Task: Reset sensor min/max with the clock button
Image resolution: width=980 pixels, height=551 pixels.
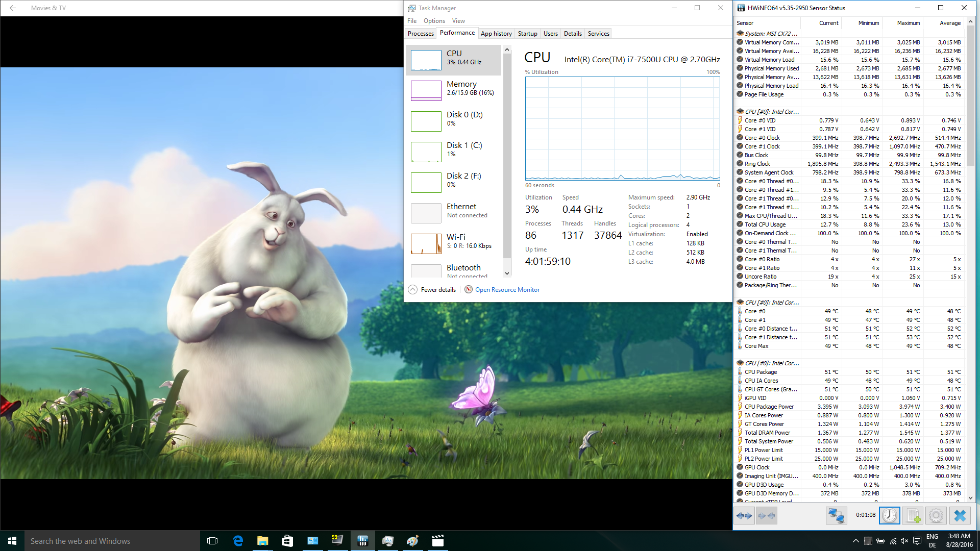Action: [x=890, y=516]
